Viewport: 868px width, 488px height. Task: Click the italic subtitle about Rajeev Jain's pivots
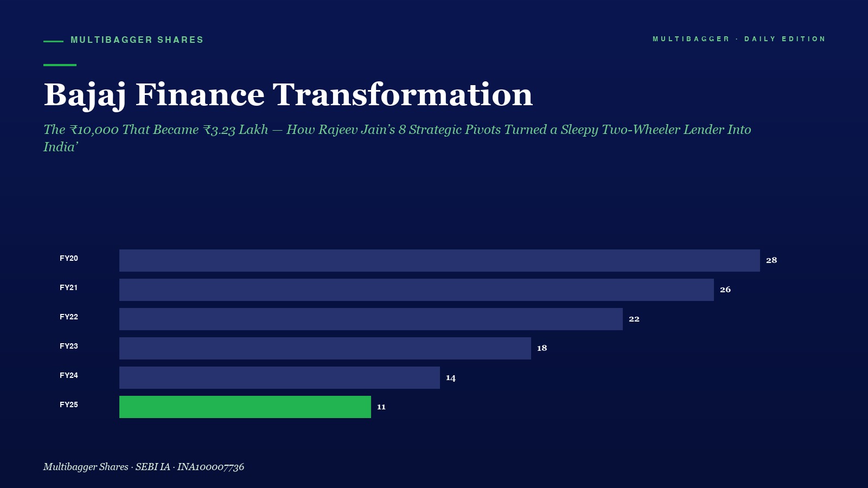tap(397, 138)
